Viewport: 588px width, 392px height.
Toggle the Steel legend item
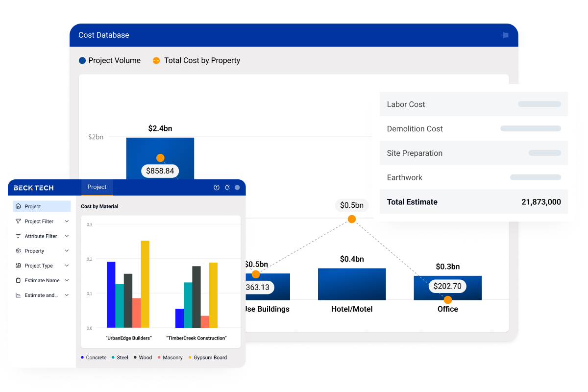[120, 358]
